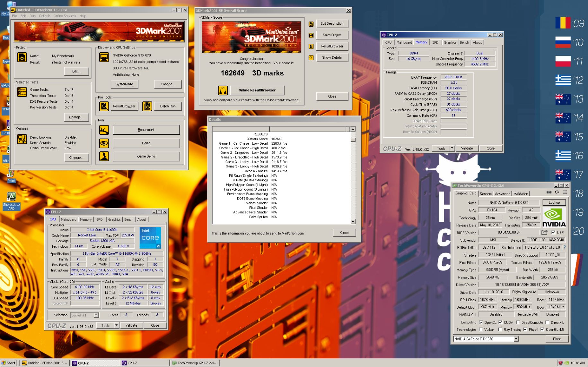The height and width of the screenshot is (367, 588).
Task: Click the TechPowerUp GPU-Z taskbar button
Action: [195, 363]
